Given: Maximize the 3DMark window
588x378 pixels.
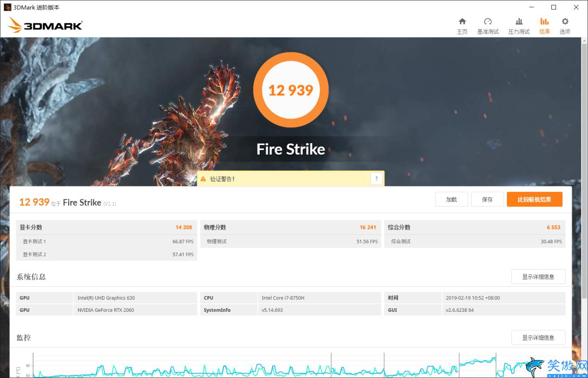Looking at the screenshot, I should pos(554,7).
